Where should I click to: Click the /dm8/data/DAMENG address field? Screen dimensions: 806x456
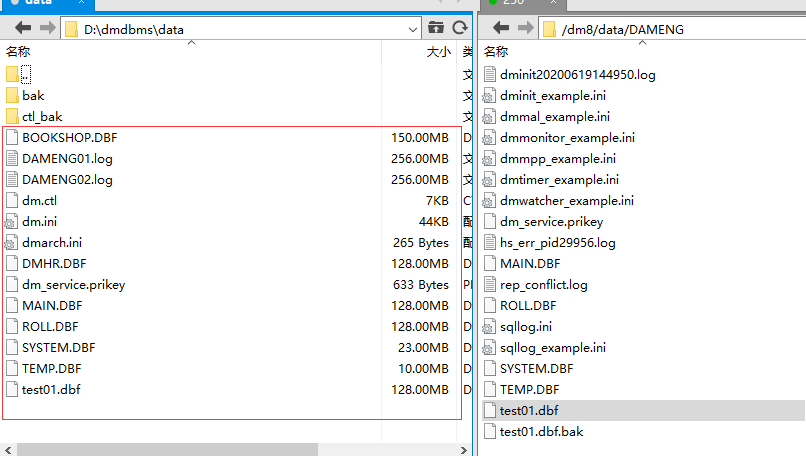673,29
